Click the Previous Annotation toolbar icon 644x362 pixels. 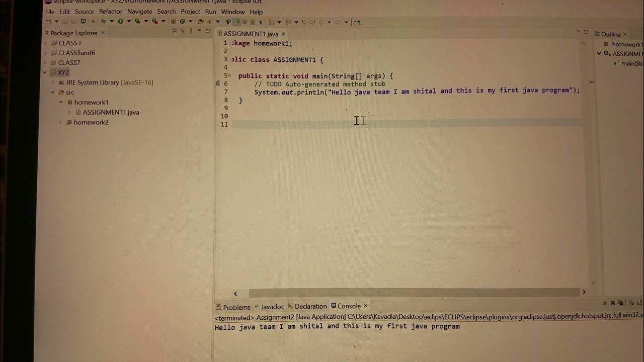click(x=287, y=22)
